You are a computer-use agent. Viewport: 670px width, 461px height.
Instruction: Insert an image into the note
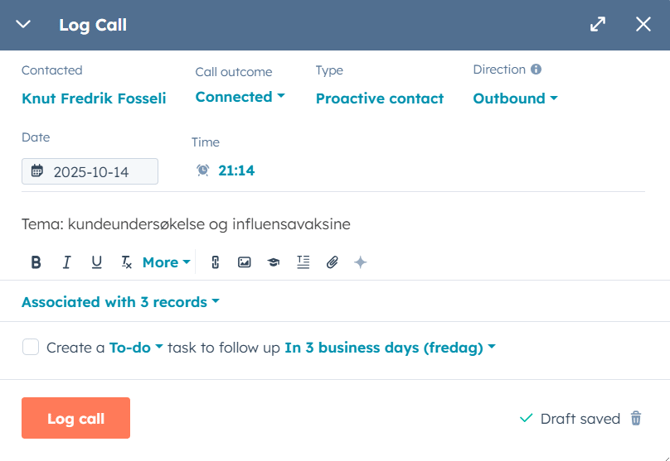(244, 262)
